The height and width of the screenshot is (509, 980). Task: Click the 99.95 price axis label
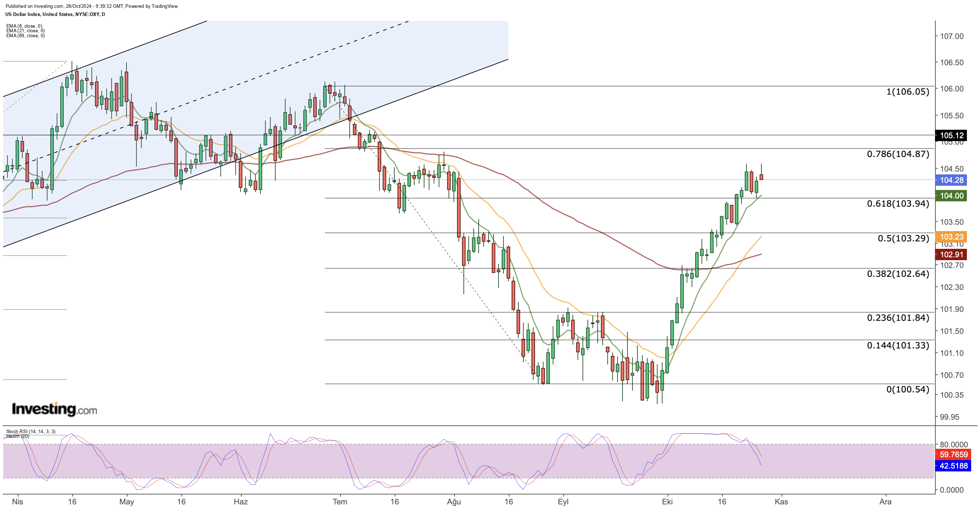click(950, 417)
